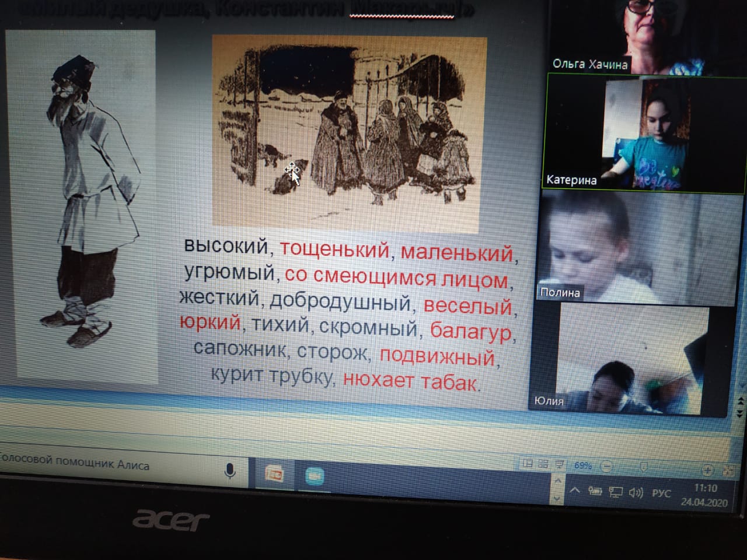Switch input language from РУС

[x=661, y=494]
